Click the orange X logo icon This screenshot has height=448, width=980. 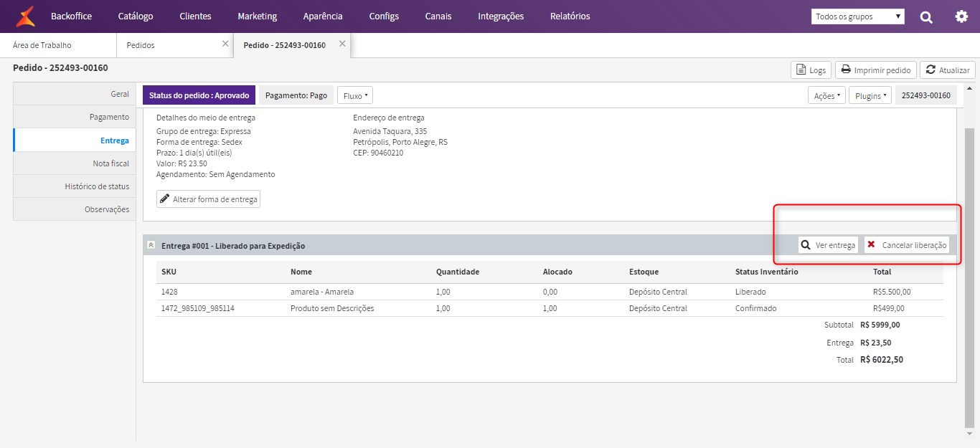(26, 16)
